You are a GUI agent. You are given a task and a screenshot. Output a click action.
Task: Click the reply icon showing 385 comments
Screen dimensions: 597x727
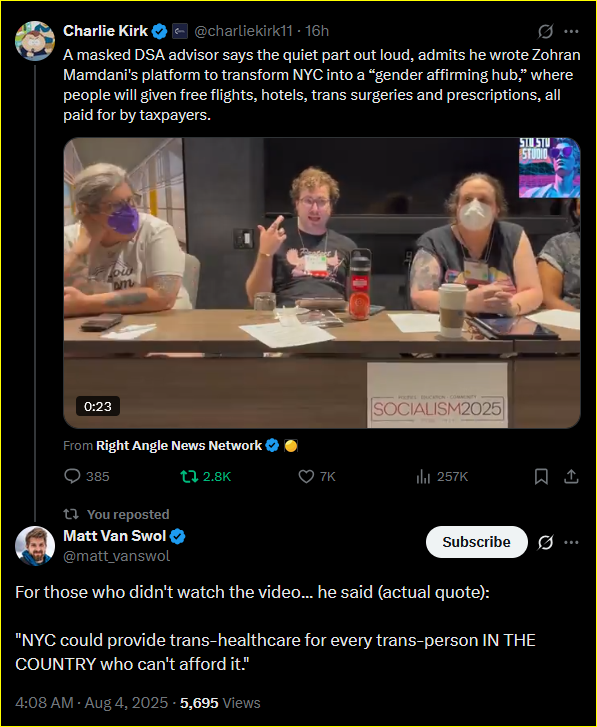[x=72, y=476]
